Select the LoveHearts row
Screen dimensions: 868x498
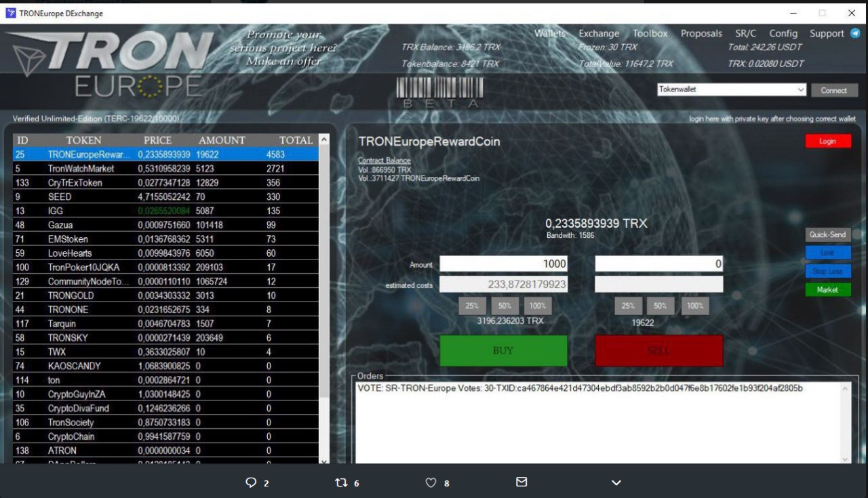tap(165, 253)
